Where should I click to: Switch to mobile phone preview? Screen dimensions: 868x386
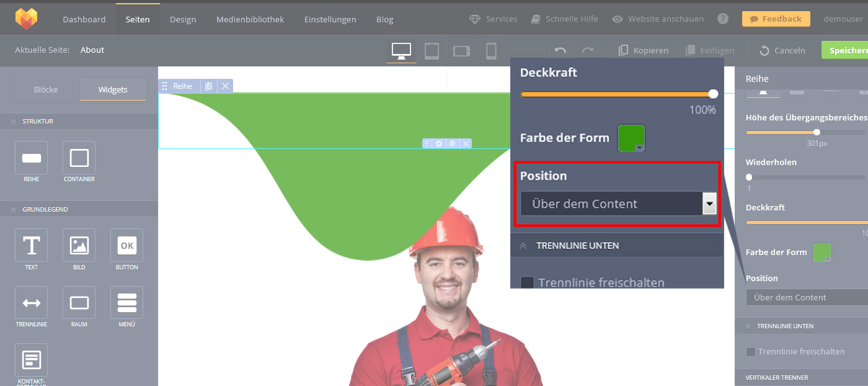(x=491, y=51)
